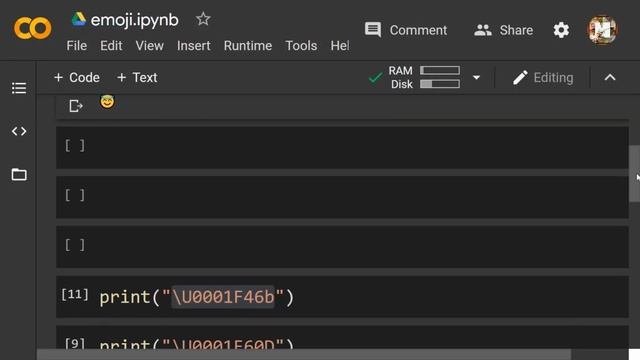Add a new Code cell
Image resolution: width=640 pixels, height=360 pixels.
(77, 78)
